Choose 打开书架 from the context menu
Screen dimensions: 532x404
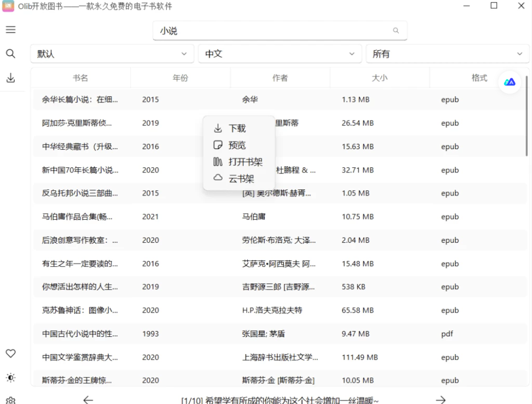(245, 162)
